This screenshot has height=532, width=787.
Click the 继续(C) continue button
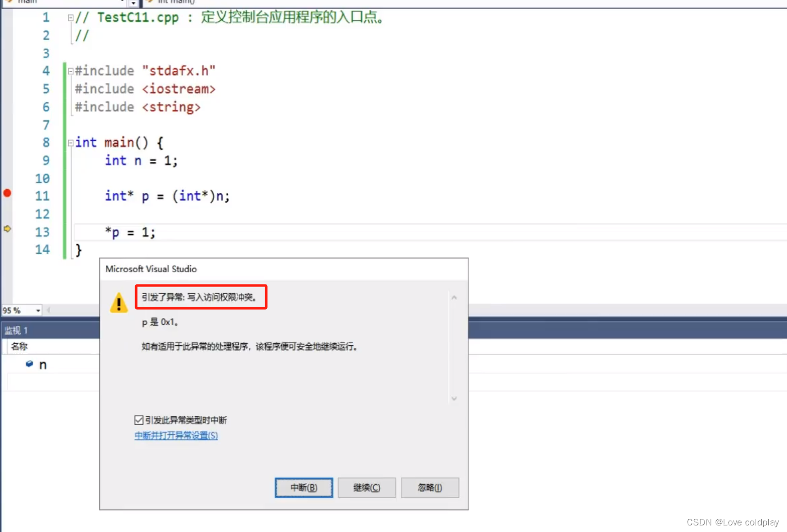[x=367, y=487]
